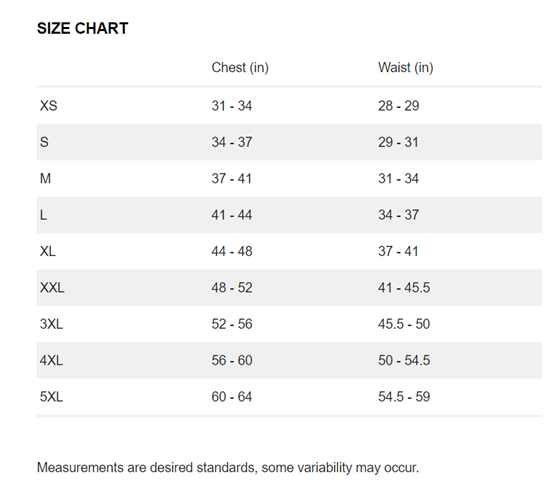
Task: Select the Chest (in) column header
Action: 240,67
